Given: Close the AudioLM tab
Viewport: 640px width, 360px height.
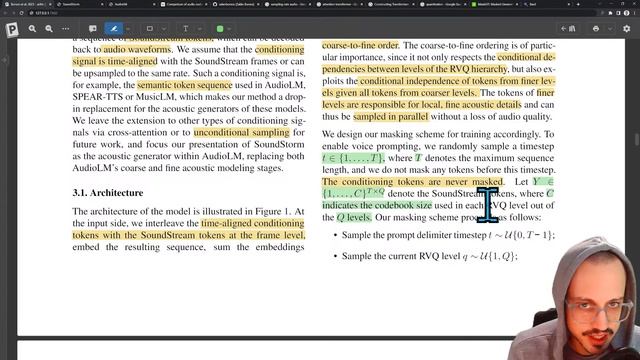Looking at the screenshot, I should pos(154,4).
